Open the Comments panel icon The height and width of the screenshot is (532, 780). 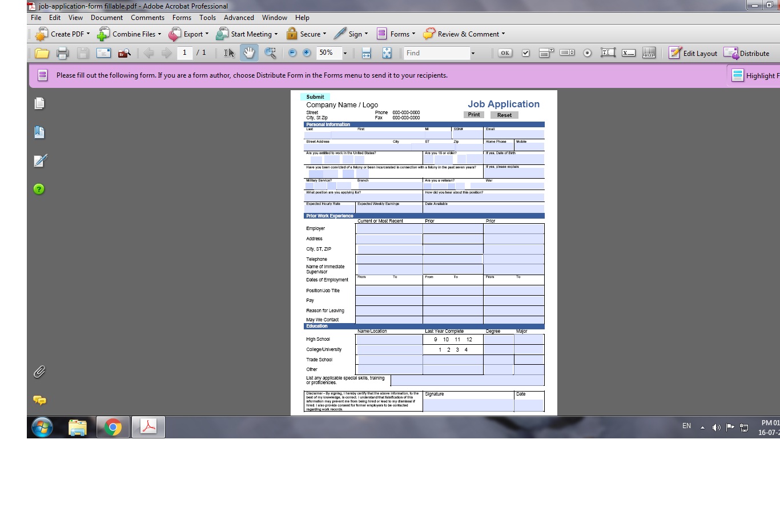(x=39, y=400)
